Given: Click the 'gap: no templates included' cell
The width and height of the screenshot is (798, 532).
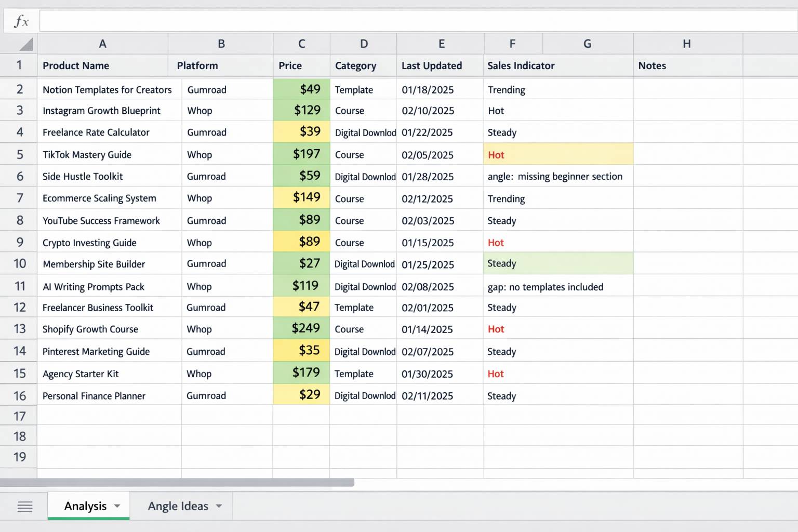Looking at the screenshot, I should coord(546,287).
